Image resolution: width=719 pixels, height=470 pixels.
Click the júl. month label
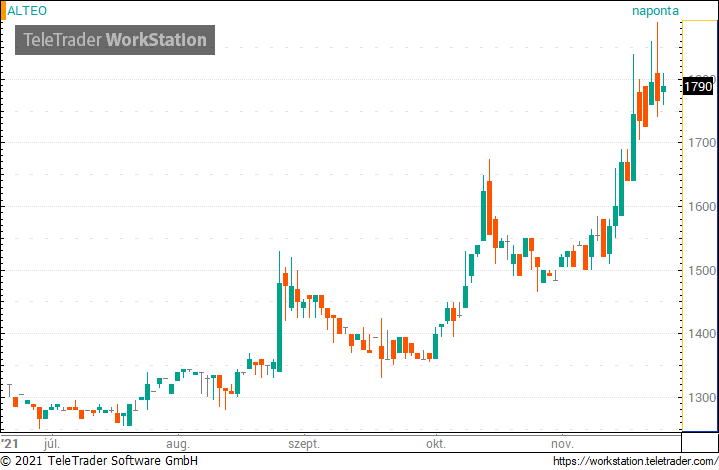[x=52, y=444]
